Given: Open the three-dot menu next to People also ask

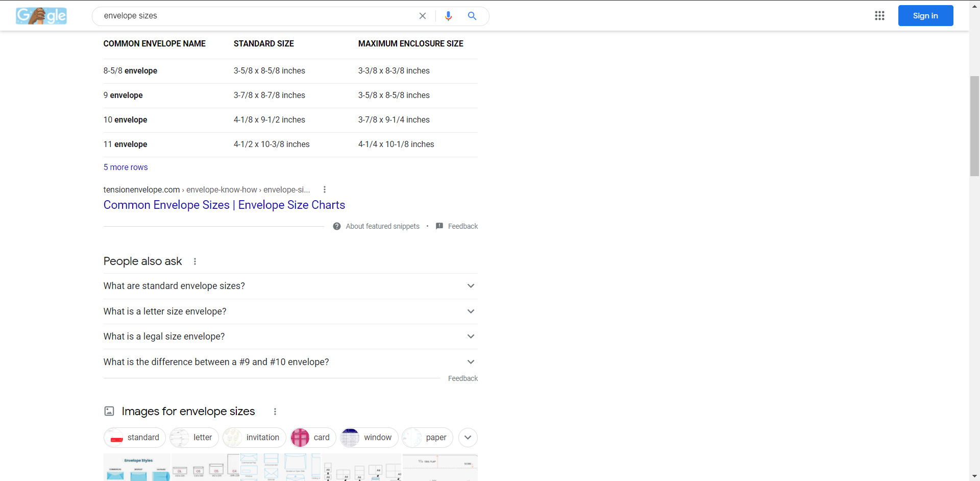Looking at the screenshot, I should pyautogui.click(x=194, y=261).
